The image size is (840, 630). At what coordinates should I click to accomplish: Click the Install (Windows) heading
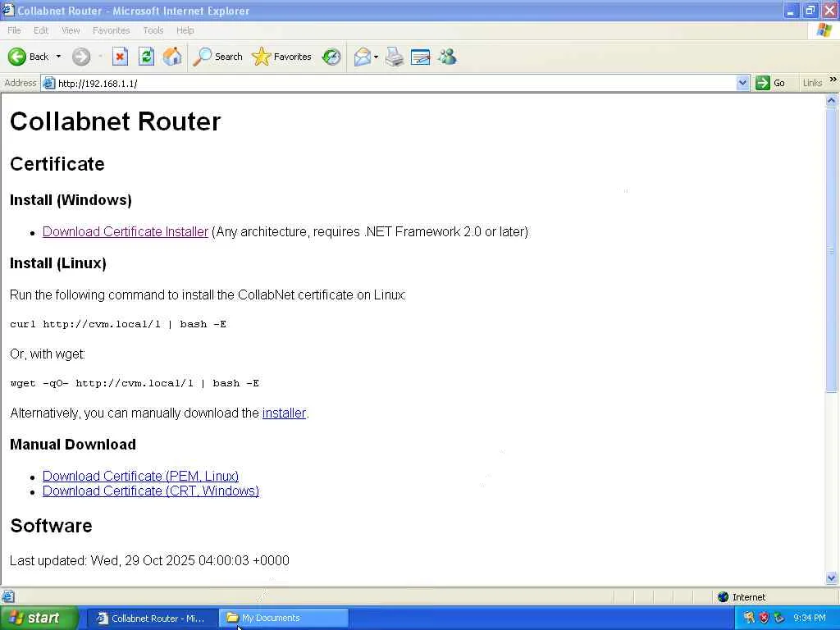pos(71,200)
